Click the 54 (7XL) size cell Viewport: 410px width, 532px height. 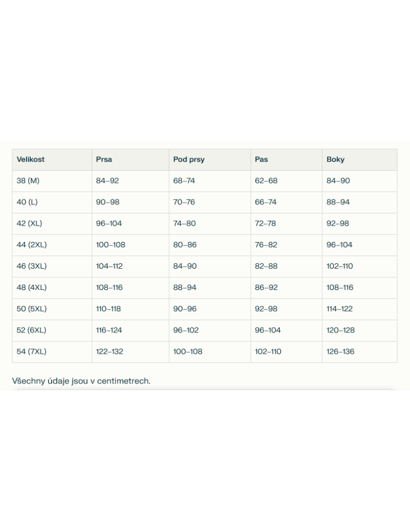31,352
